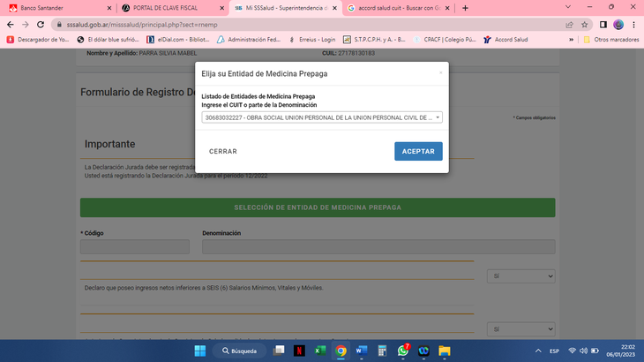The height and width of the screenshot is (362, 644).
Task: Click the Windows Start button
Action: coord(200,351)
